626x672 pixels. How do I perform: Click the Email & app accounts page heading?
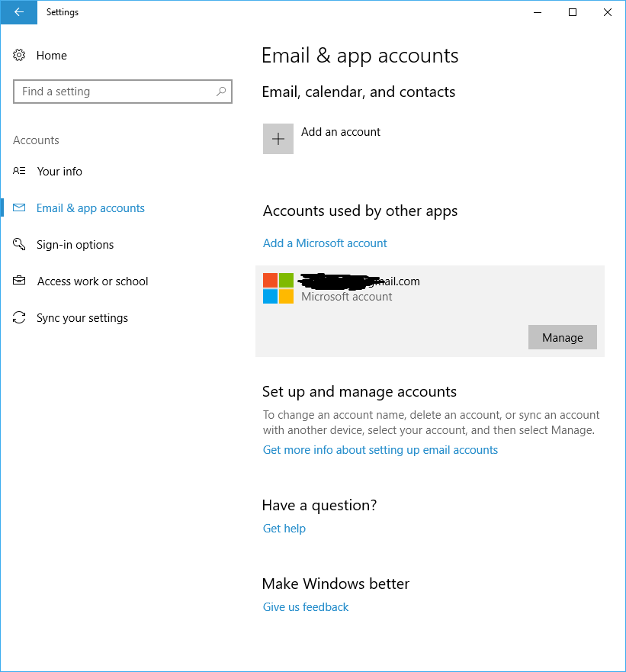[360, 56]
